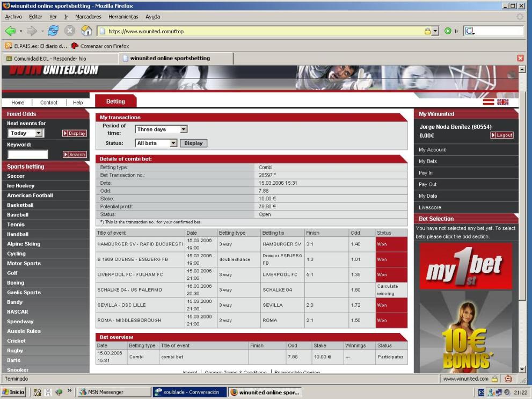
Task: Select Tennis in sports list
Action: tap(16, 224)
